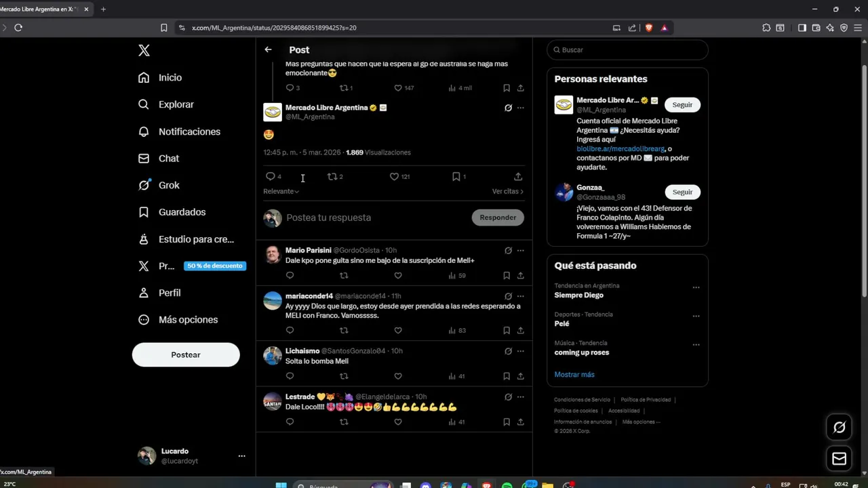Bookmark Lichaismo's reply
This screenshot has height=488, width=868.
point(507,376)
